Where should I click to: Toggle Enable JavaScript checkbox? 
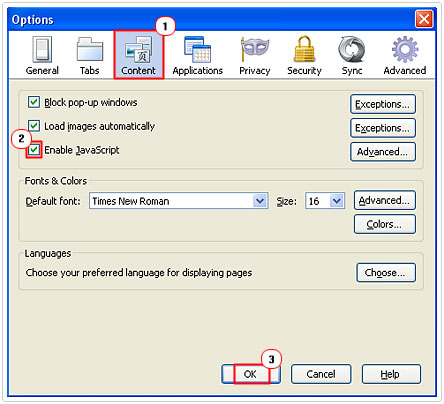[34, 150]
